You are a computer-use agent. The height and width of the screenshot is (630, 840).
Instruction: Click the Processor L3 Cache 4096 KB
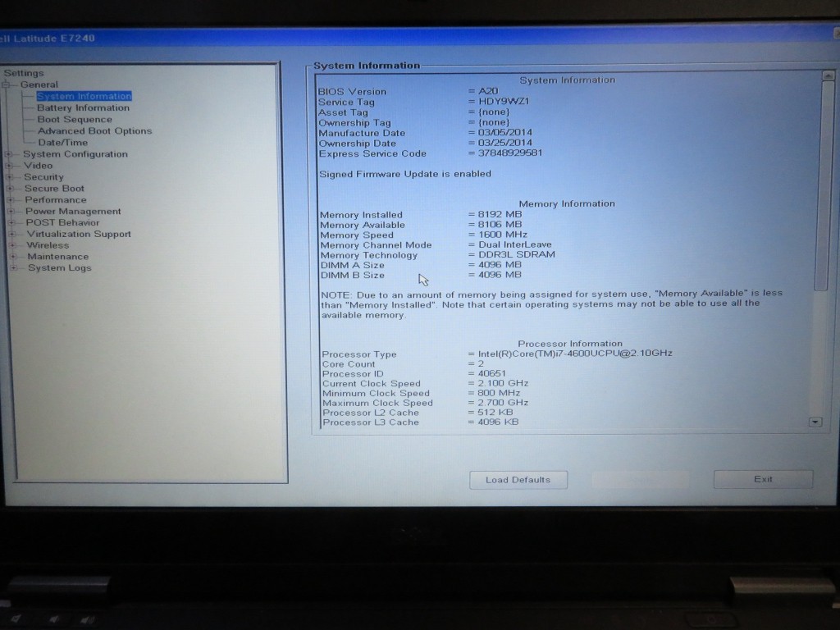click(x=498, y=422)
